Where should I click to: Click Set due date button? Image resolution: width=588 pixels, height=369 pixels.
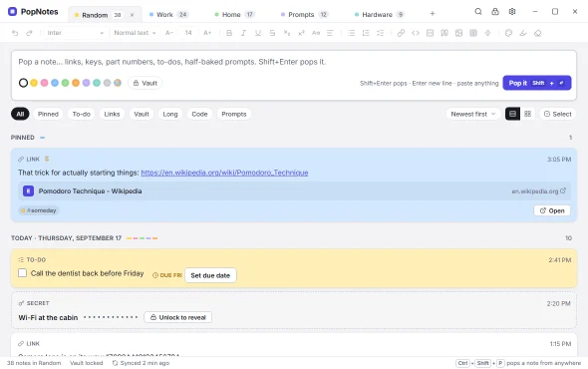[210, 275]
